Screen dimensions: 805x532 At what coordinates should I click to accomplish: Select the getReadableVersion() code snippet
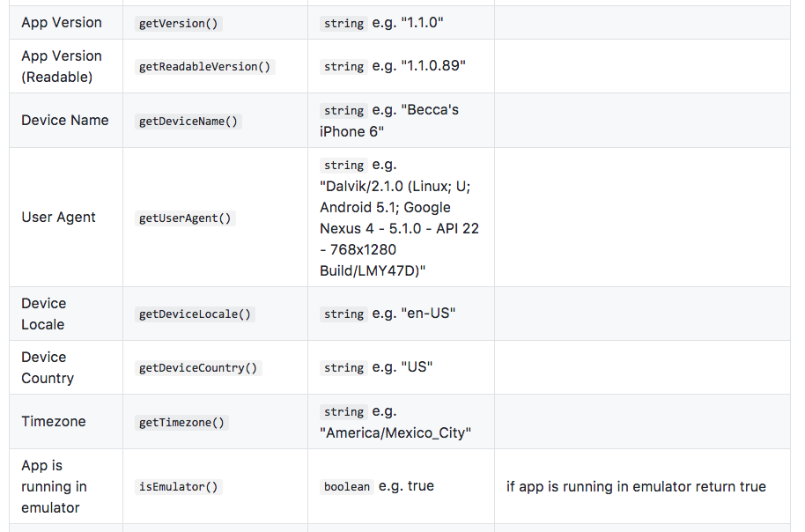pyautogui.click(x=206, y=67)
